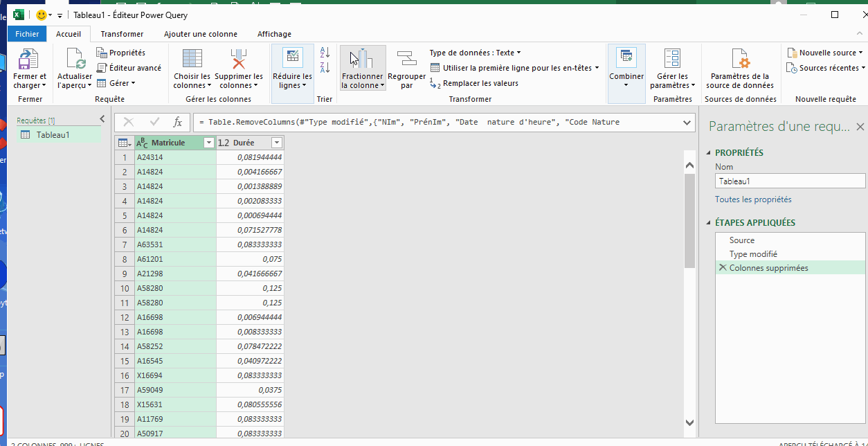The image size is (868, 446).
Task: Click the ABC type icon of Matricule
Action: pyautogui.click(x=142, y=143)
